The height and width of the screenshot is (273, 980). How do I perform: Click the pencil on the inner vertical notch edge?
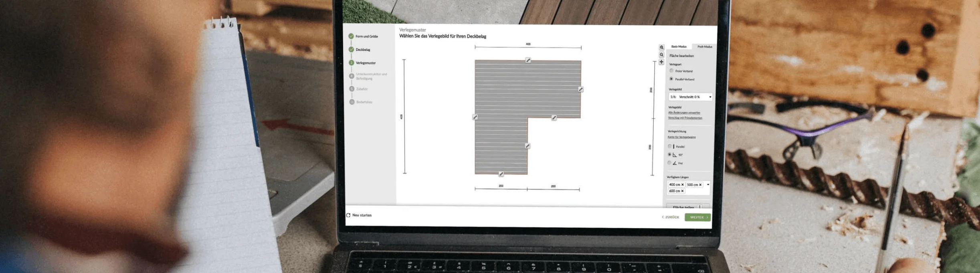click(527, 146)
